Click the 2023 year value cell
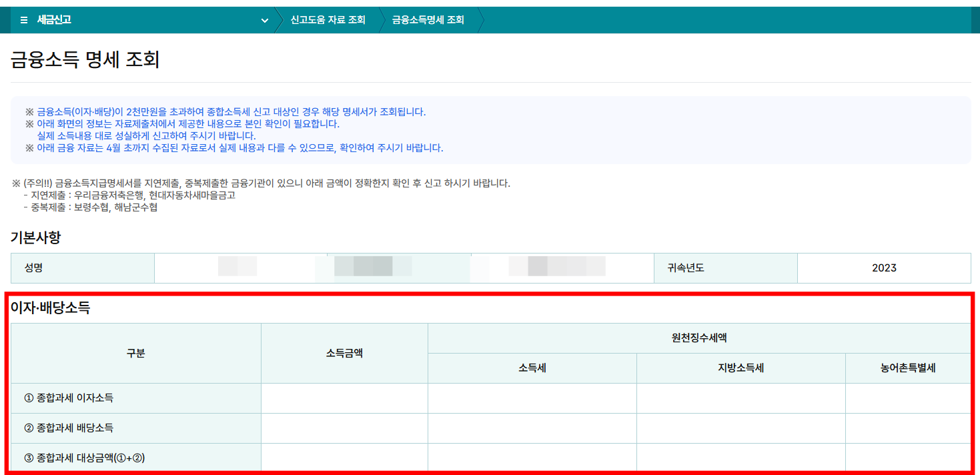The image size is (980, 475). pyautogui.click(x=884, y=267)
